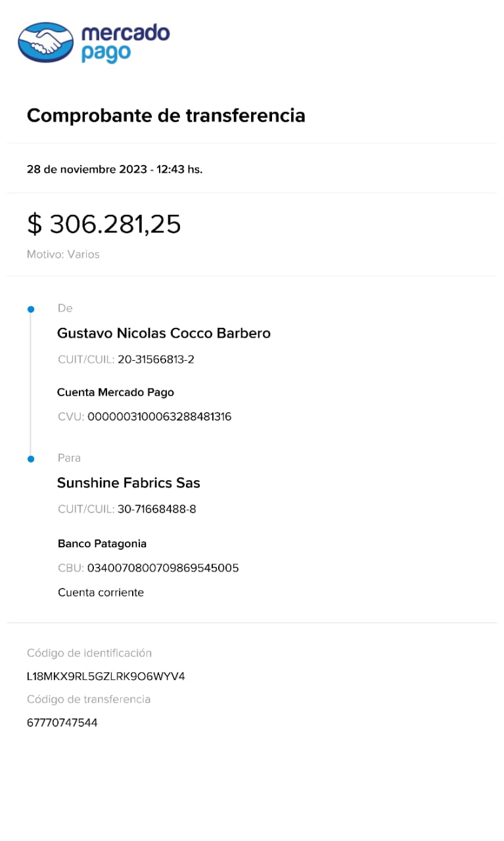504x841 pixels.
Task: Click the blue dot beside "Para"
Action: click(30, 459)
